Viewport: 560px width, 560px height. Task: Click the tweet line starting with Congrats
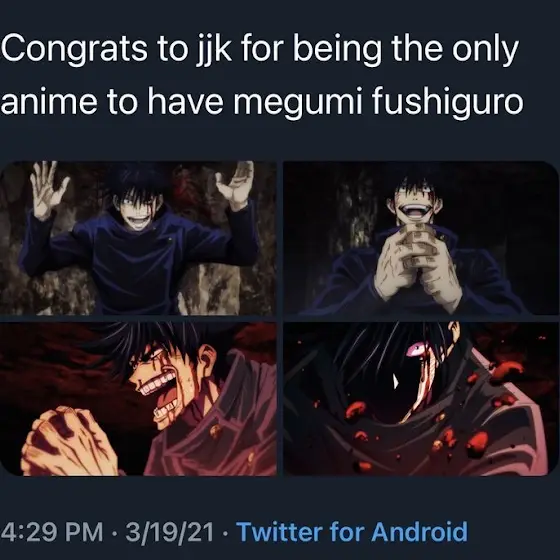click(x=260, y=49)
